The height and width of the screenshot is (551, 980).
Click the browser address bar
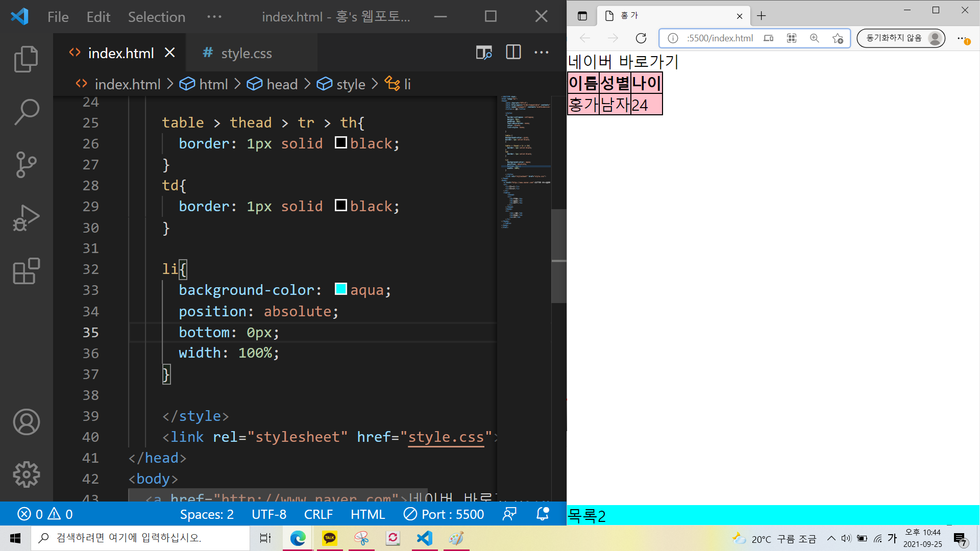720,38
